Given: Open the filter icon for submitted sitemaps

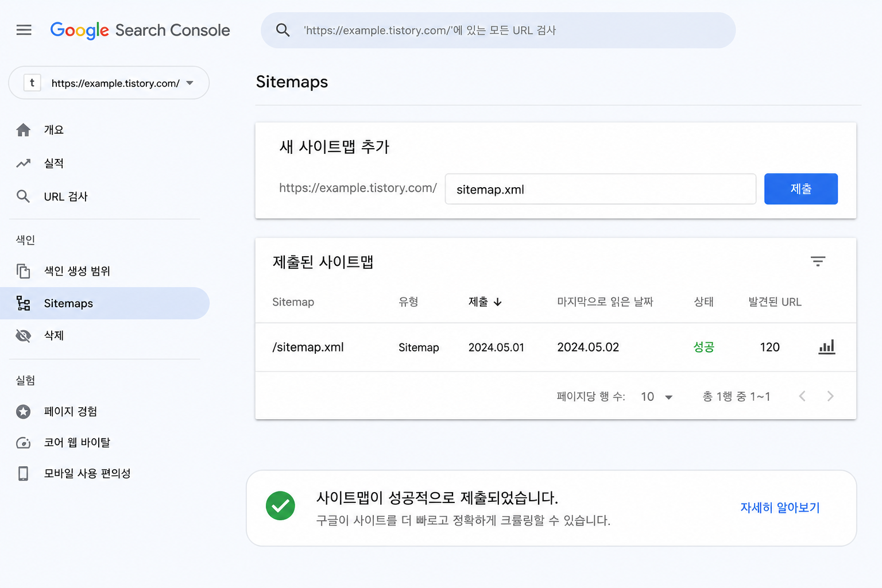Looking at the screenshot, I should (x=818, y=261).
